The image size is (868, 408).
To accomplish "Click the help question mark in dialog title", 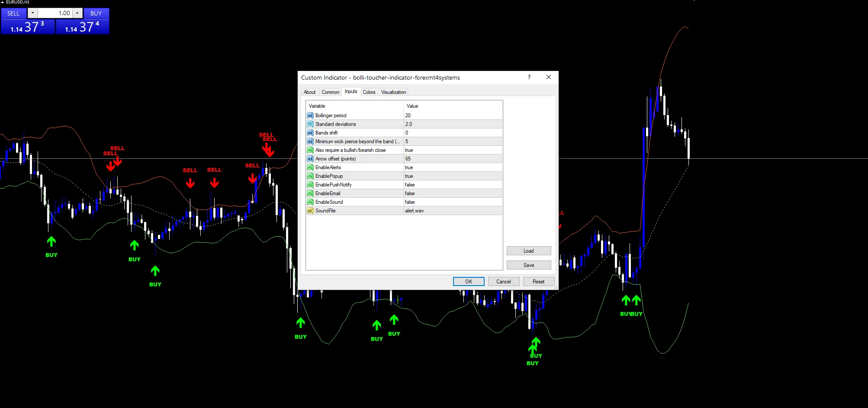I will [529, 77].
